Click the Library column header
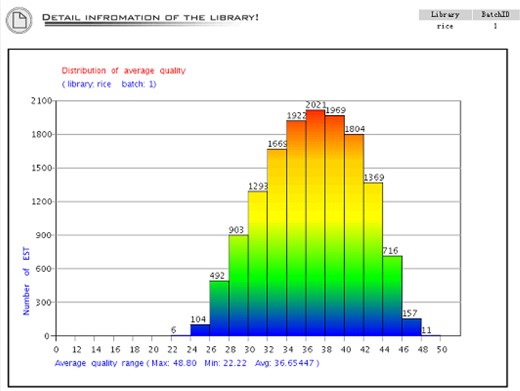520x391 pixels. [x=445, y=14]
